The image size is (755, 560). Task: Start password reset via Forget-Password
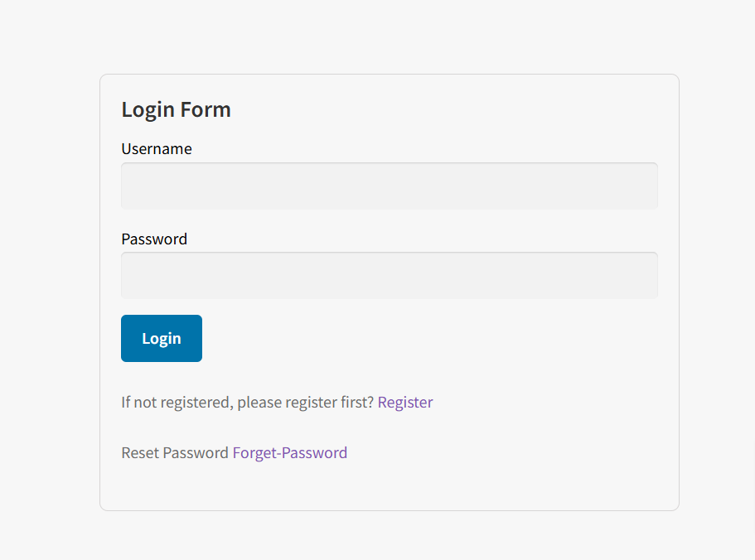(290, 453)
